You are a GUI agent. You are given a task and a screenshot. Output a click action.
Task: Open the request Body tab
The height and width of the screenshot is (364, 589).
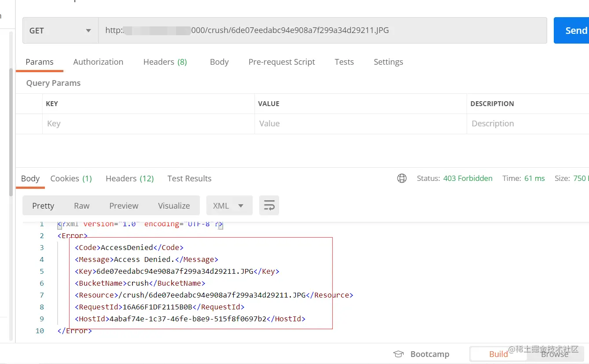(219, 62)
